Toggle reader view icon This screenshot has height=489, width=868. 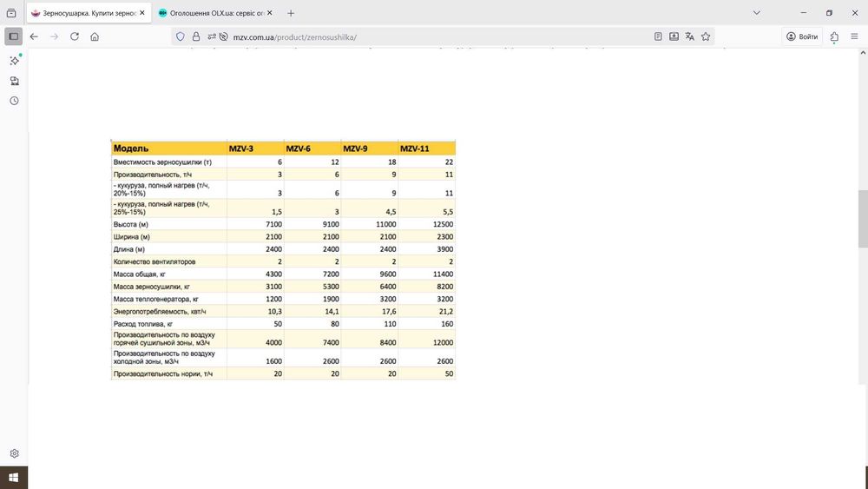coord(658,36)
